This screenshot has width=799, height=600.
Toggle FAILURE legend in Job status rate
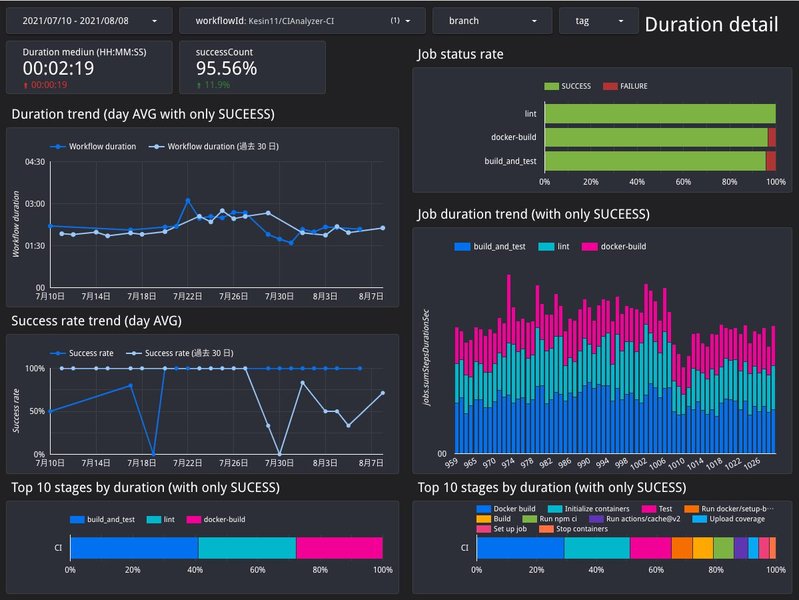(x=625, y=86)
